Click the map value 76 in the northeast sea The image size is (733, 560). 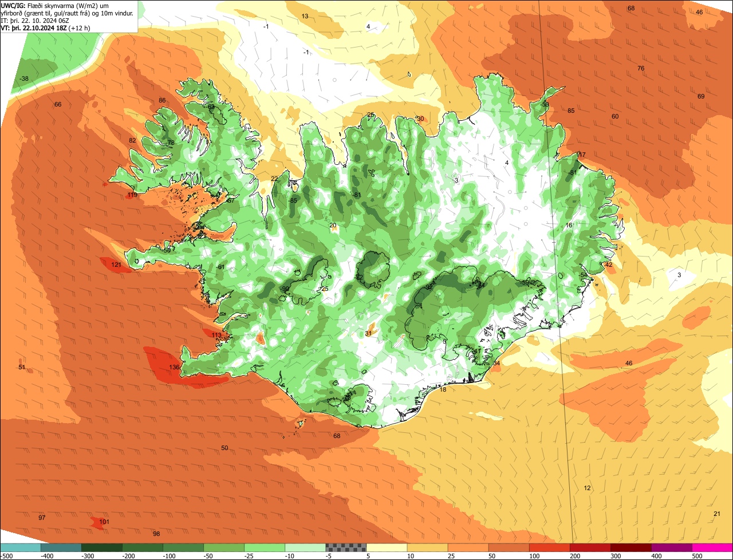[x=641, y=68]
